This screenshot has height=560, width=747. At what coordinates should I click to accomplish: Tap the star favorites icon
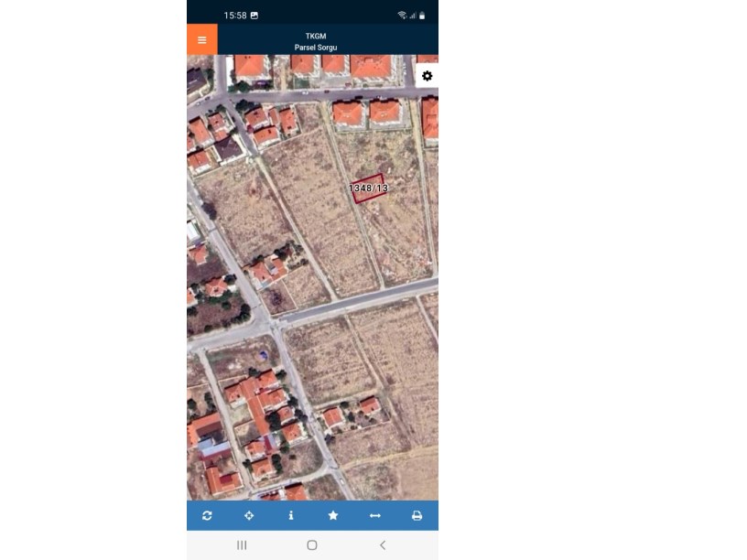(x=333, y=516)
